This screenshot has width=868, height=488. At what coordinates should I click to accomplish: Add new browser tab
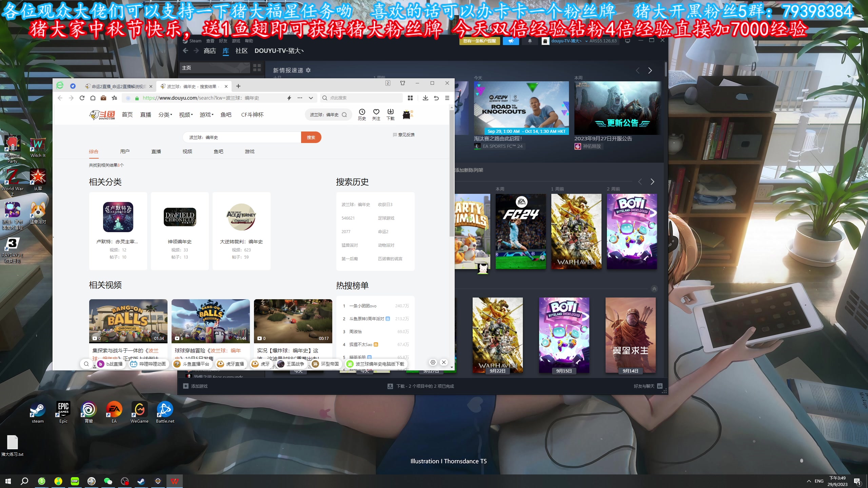tap(238, 86)
